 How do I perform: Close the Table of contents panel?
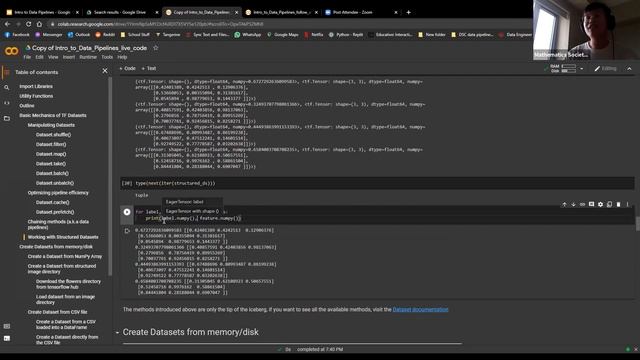105,71
